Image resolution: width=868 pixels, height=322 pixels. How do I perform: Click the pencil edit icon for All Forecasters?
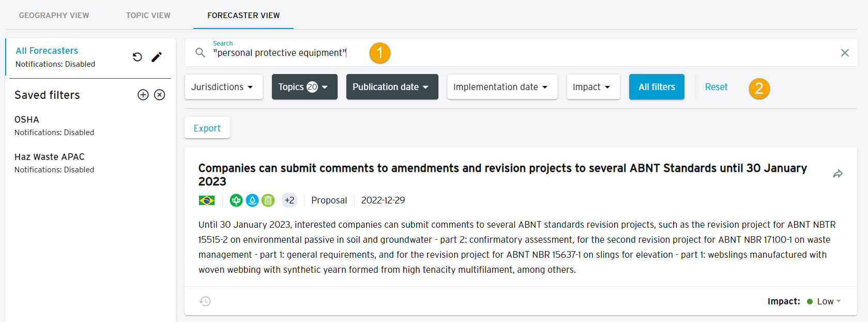pyautogui.click(x=157, y=57)
